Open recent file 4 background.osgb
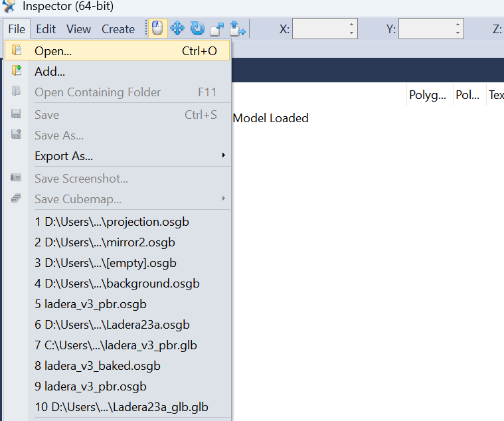This screenshot has height=421, width=504. pos(118,284)
